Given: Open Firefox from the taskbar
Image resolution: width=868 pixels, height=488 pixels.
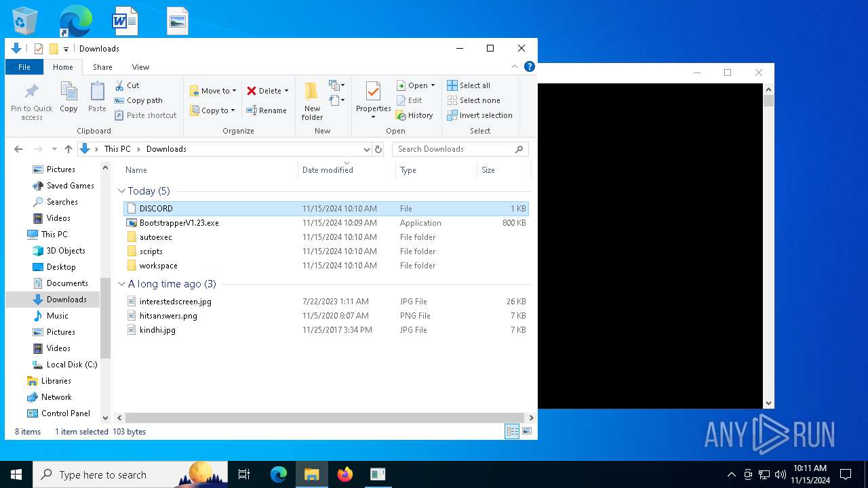Looking at the screenshot, I should coord(345,474).
